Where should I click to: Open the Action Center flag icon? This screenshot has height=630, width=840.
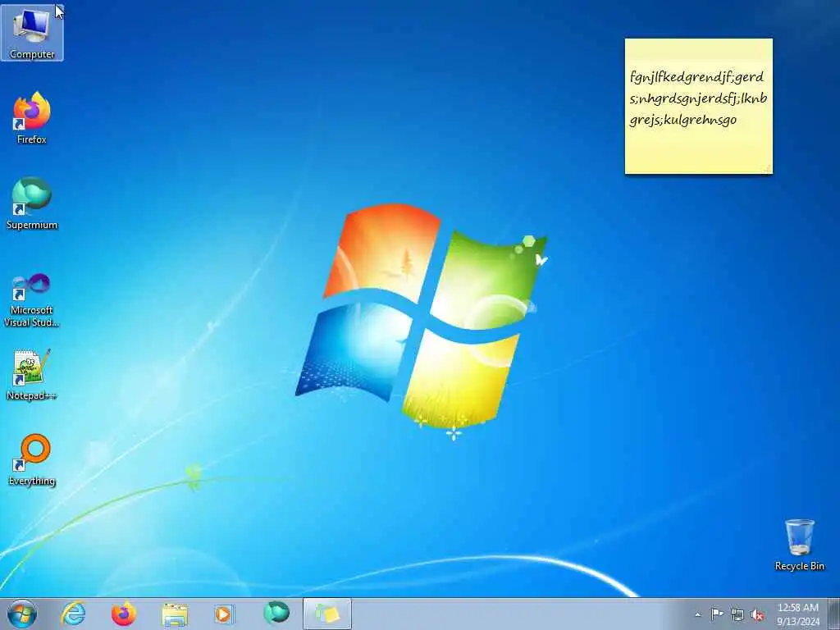(x=717, y=614)
